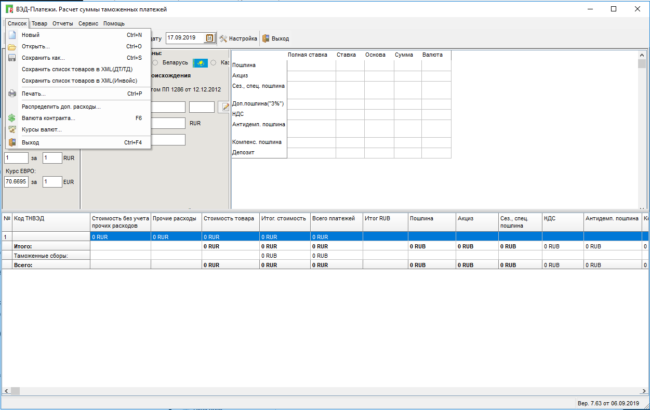Choose 'Сохранить список товаров в XML(Инвойс)'
Viewport: 650px width, 410px height.
[x=78, y=82]
